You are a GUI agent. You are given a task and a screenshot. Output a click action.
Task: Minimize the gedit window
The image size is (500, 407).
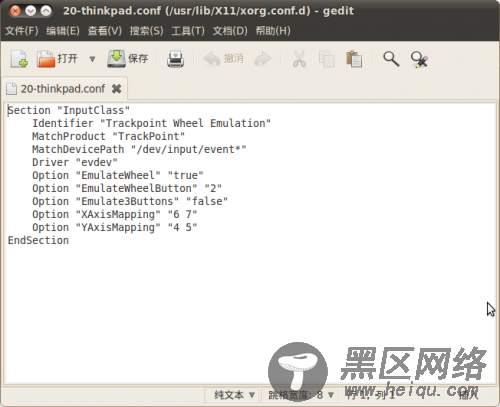click(x=31, y=11)
